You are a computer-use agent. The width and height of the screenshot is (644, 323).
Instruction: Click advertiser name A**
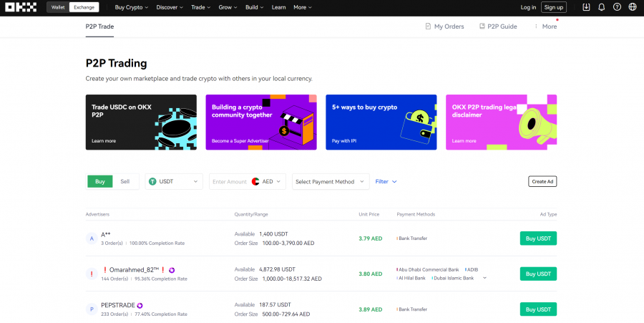106,235
